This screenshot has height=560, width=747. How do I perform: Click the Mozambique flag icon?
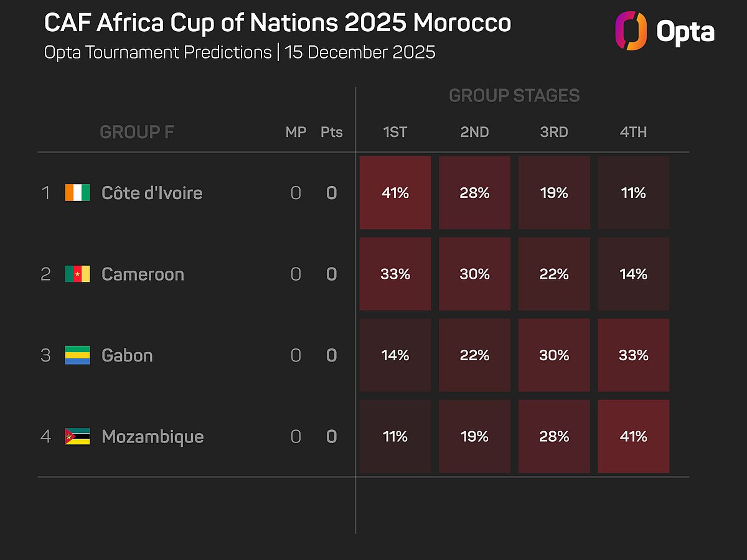(x=77, y=436)
